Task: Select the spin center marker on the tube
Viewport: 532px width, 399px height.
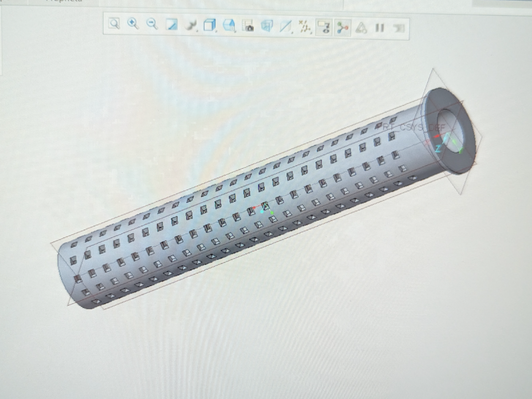Action: click(x=264, y=208)
